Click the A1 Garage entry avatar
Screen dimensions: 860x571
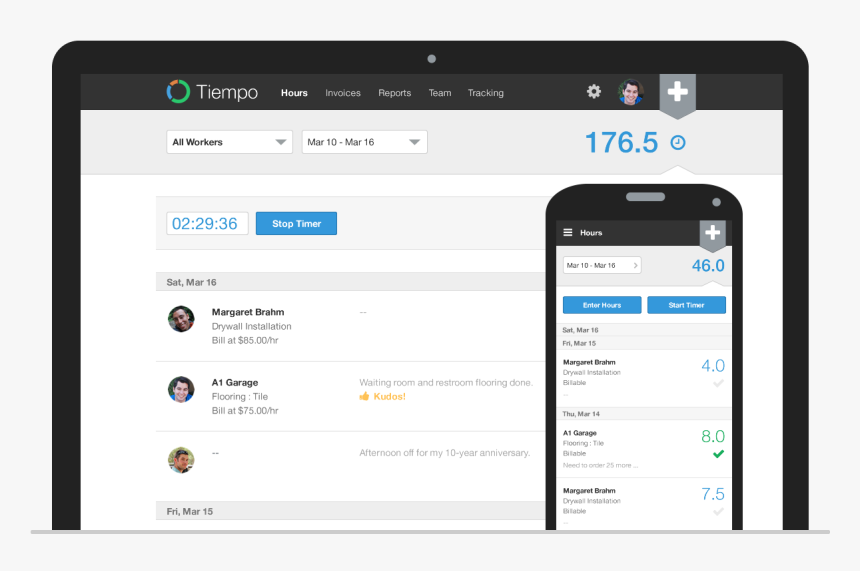point(181,389)
